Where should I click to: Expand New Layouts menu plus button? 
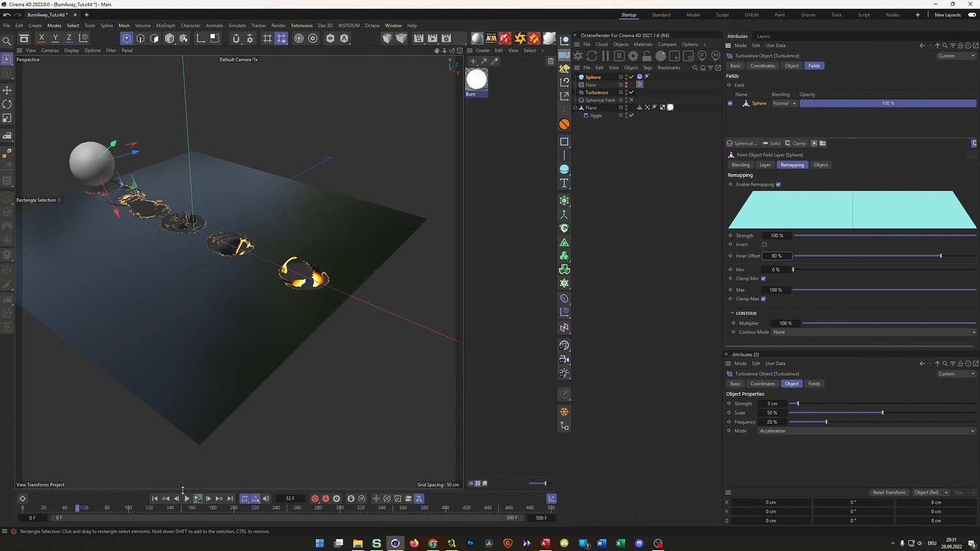click(917, 15)
